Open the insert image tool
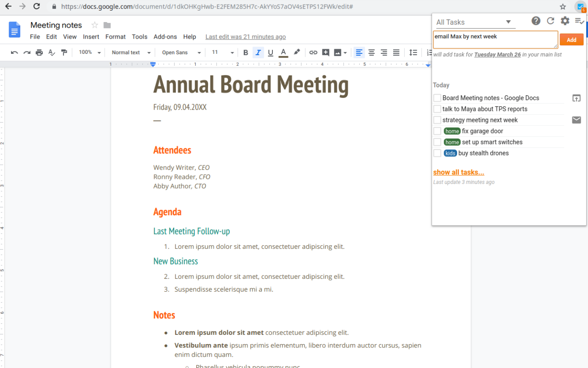 (338, 52)
